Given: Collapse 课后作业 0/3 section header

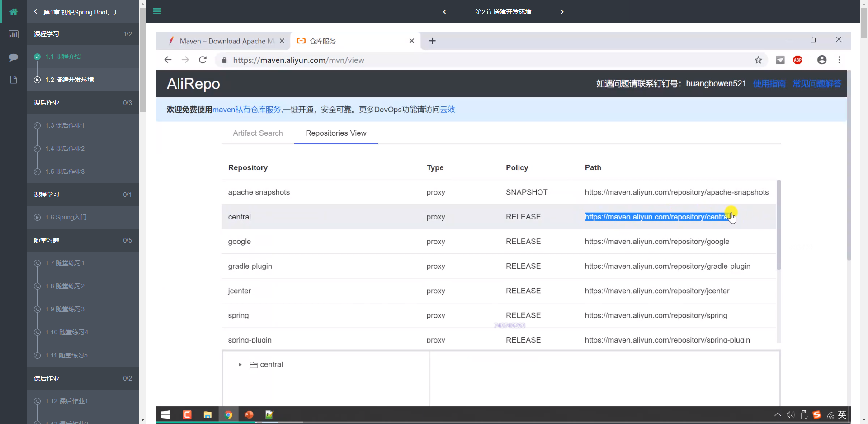Looking at the screenshot, I should click(x=83, y=103).
